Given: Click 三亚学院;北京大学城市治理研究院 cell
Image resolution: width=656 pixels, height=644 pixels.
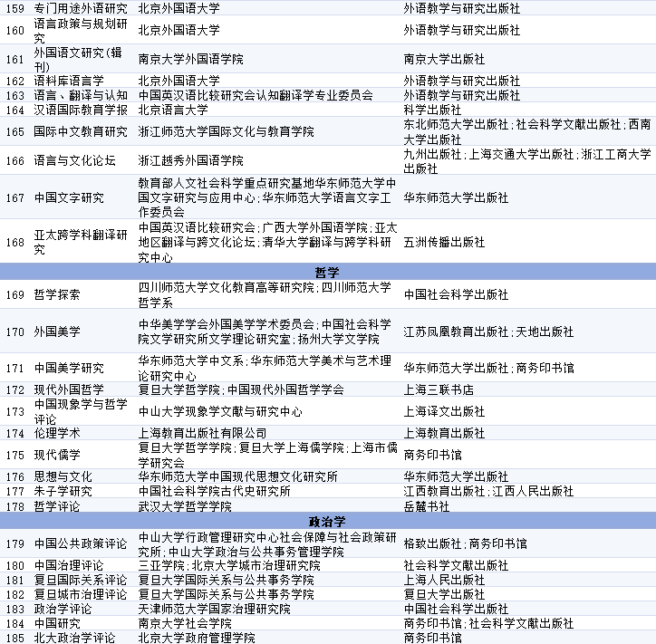Looking at the screenshot, I should click(229, 565).
